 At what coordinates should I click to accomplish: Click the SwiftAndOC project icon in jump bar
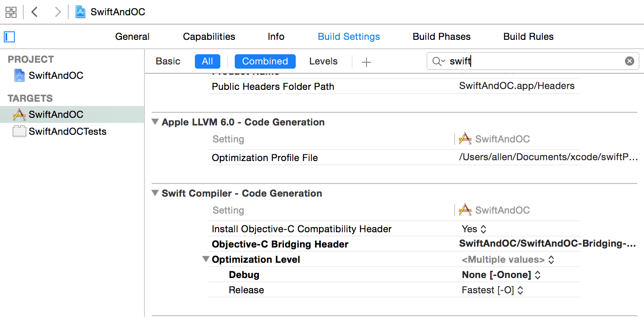[80, 12]
